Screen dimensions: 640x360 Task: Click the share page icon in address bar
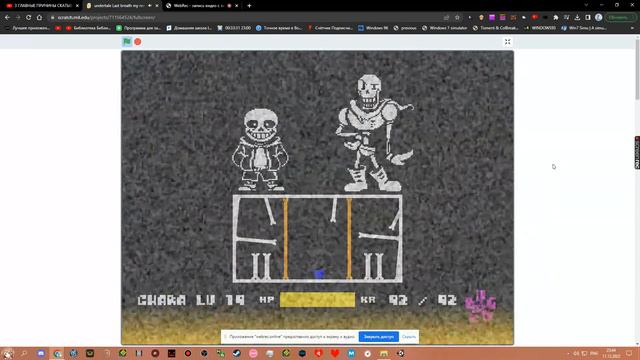tap(446, 18)
